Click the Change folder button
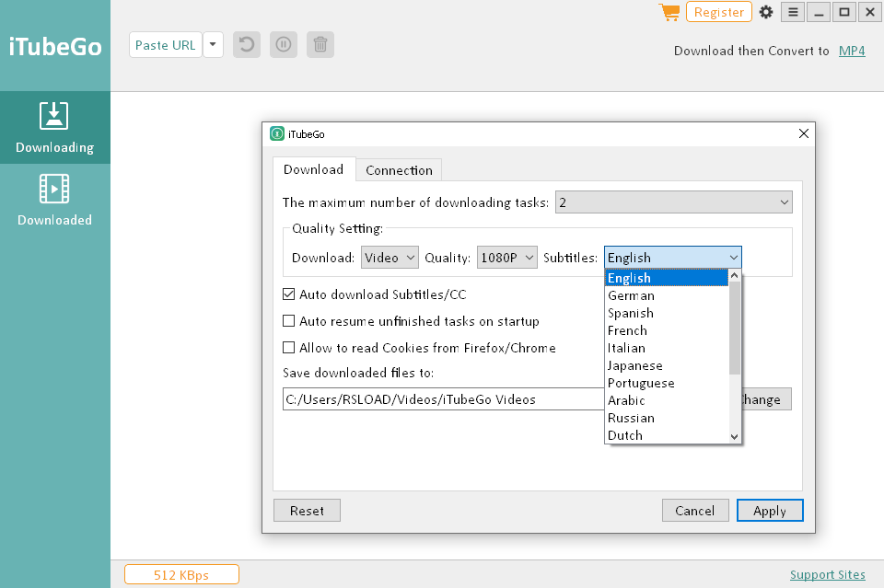This screenshot has width=884, height=588. (x=766, y=399)
